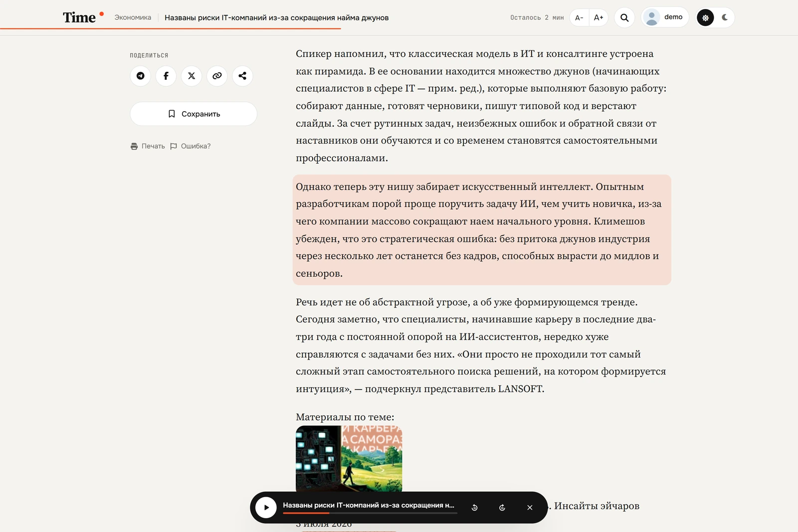Screen dimensions: 798x532
Task: Click "Осталось 2 мин" reading time
Action: tap(537, 17)
